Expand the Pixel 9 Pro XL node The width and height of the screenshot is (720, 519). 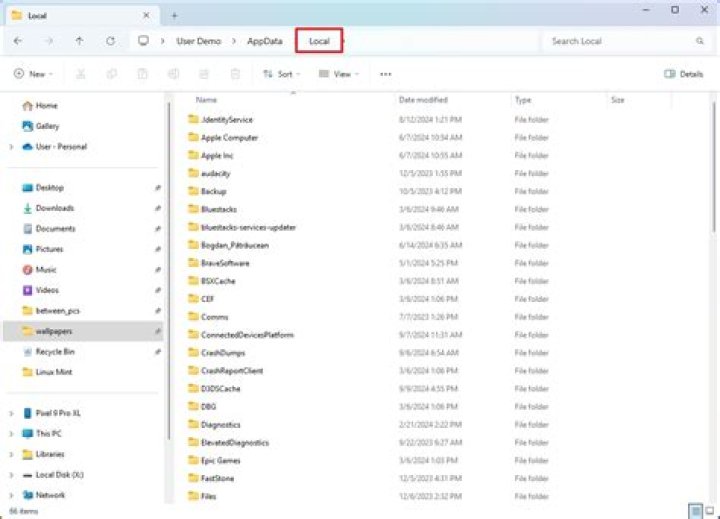coord(11,413)
